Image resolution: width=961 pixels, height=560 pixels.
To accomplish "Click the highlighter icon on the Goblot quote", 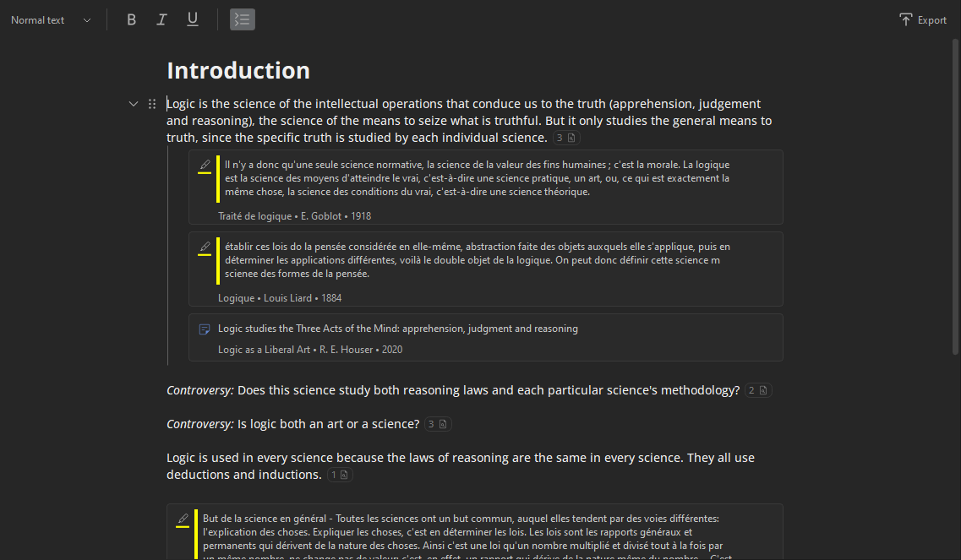I will tap(205, 166).
